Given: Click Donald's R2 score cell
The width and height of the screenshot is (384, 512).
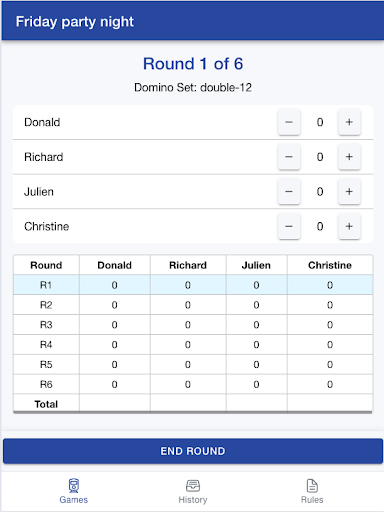Looking at the screenshot, I should point(114,305).
